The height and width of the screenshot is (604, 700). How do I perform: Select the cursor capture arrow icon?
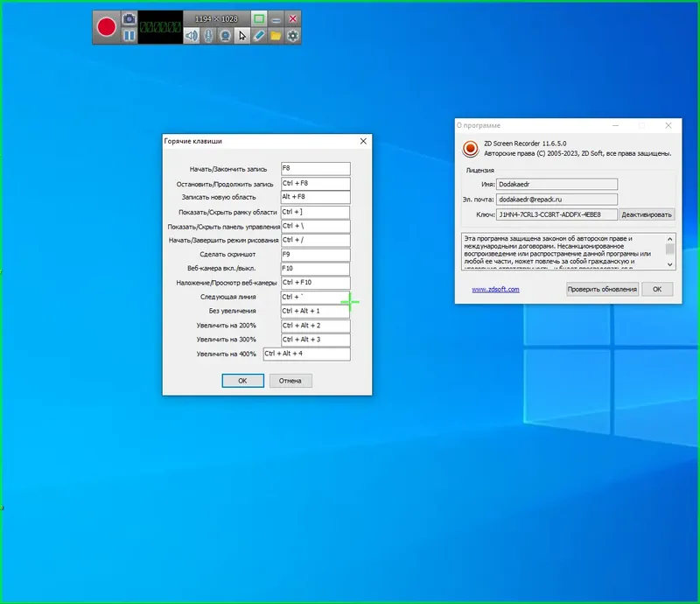pos(242,36)
